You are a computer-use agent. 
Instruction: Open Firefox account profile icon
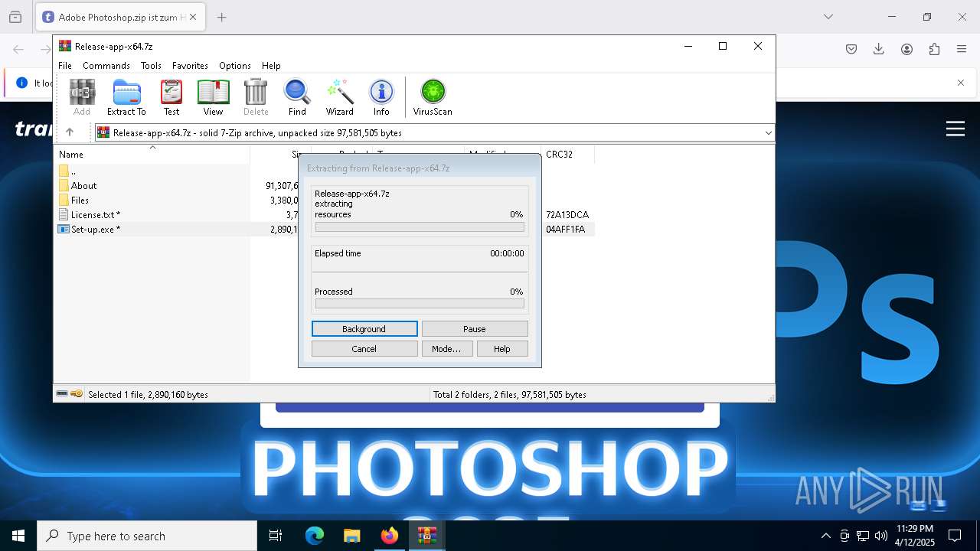906,49
